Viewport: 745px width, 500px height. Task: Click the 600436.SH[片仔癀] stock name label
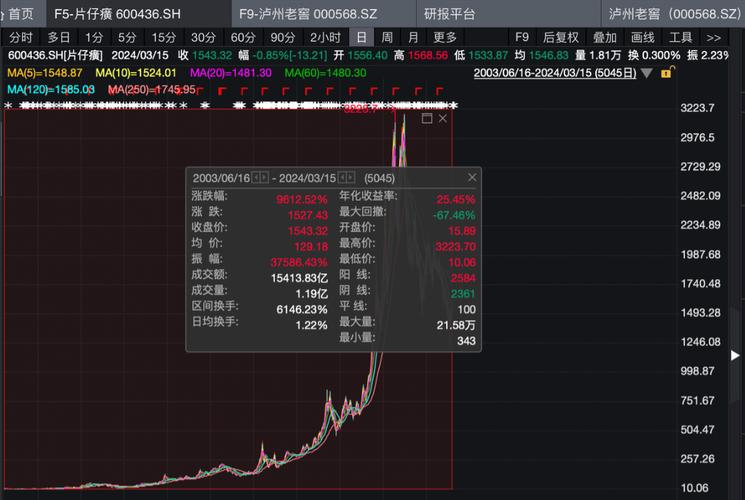click(x=55, y=55)
